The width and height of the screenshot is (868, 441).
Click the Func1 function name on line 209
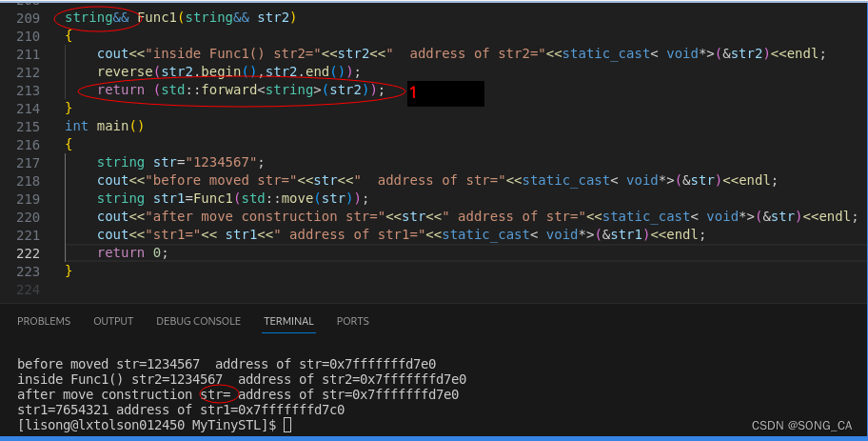(157, 18)
